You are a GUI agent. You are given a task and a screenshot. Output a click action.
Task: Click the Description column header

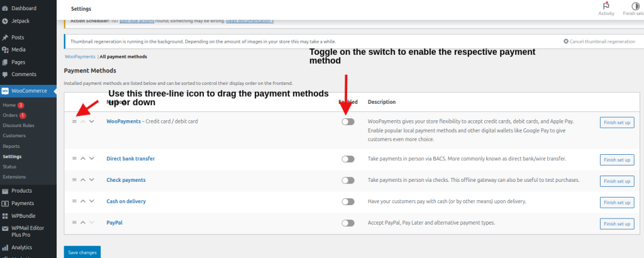(x=382, y=102)
